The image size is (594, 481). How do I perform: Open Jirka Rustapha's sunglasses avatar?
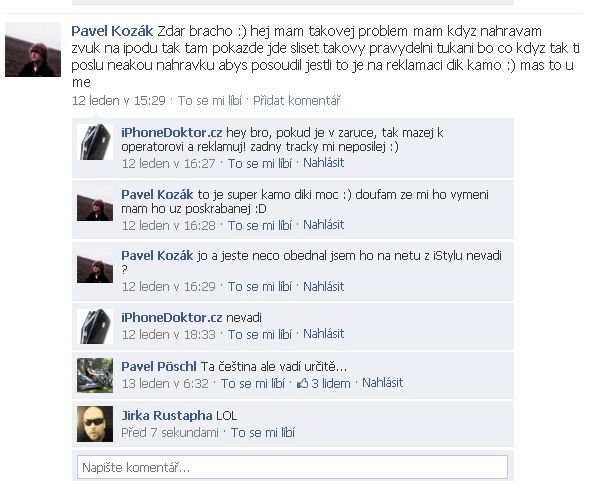pos(95,423)
